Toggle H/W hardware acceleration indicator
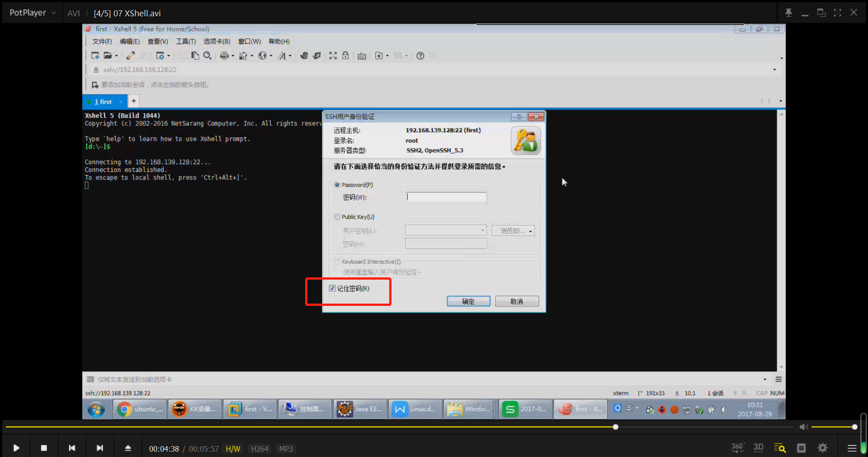 [x=233, y=449]
